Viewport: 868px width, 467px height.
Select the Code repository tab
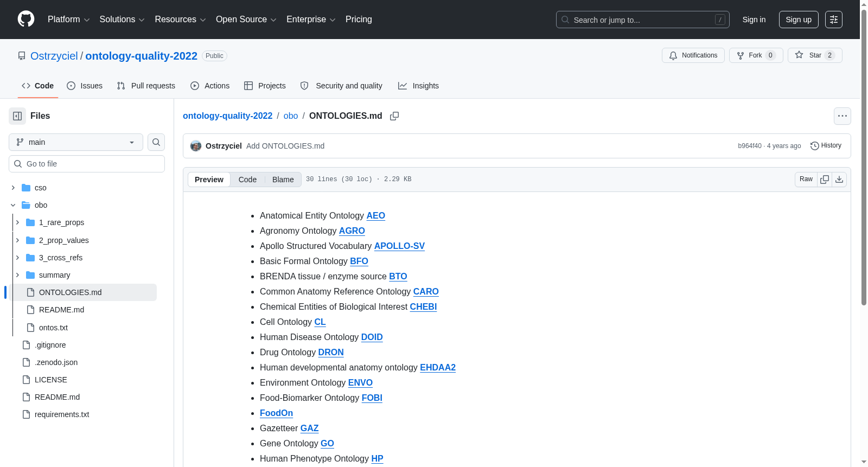[38, 86]
